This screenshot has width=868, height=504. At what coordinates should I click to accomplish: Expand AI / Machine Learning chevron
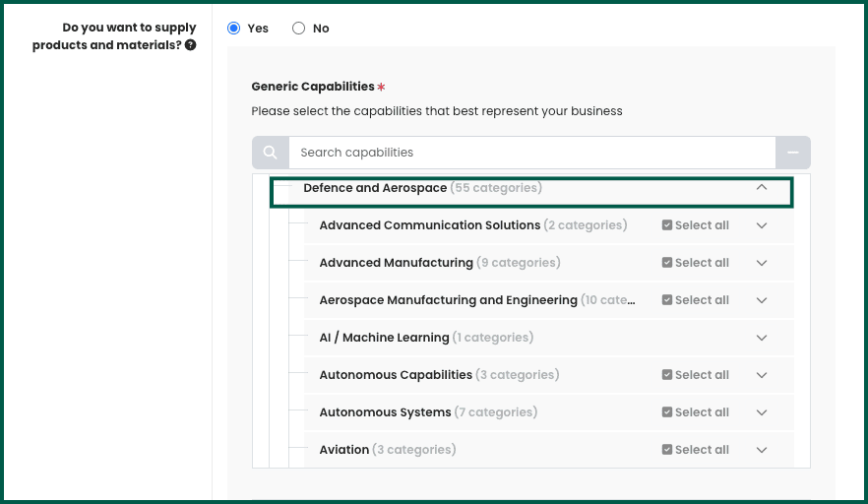coord(761,338)
